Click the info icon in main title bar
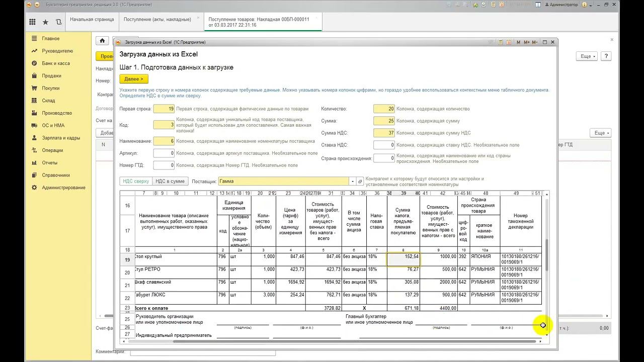This screenshot has width=644, height=362. 585,5
